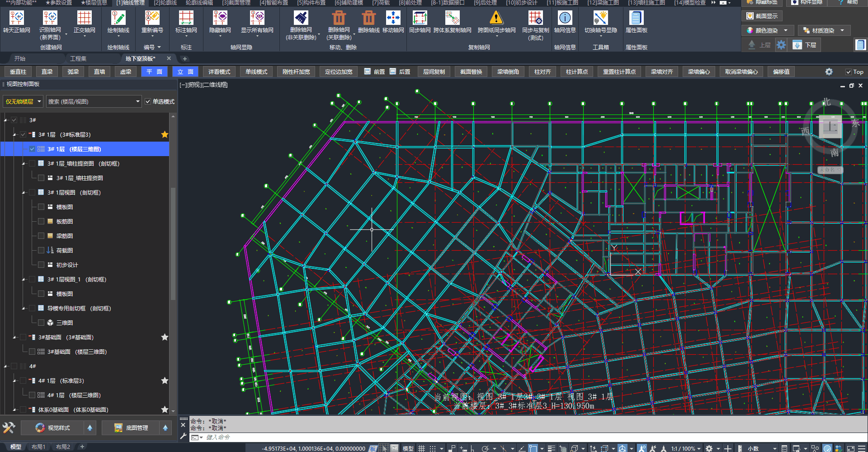
Task: Check the 梁筋图 checkbox in tree
Action: click(41, 236)
